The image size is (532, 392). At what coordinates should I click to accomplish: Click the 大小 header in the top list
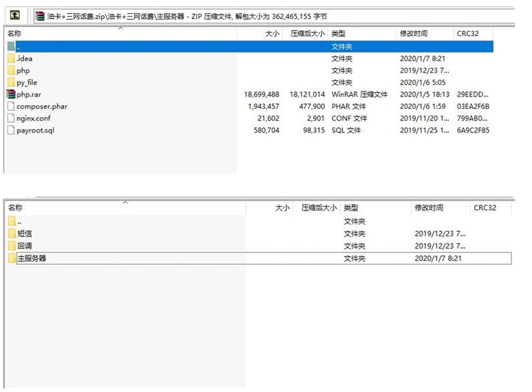coord(271,34)
